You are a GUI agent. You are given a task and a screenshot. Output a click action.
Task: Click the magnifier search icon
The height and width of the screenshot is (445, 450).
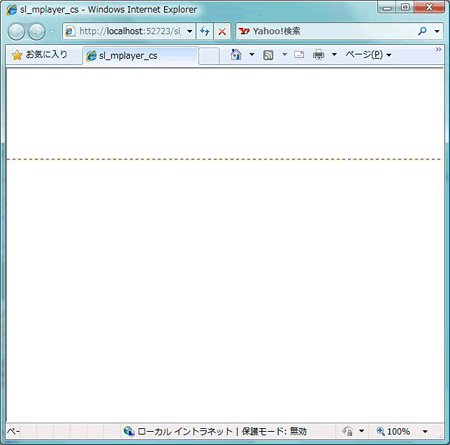click(422, 31)
